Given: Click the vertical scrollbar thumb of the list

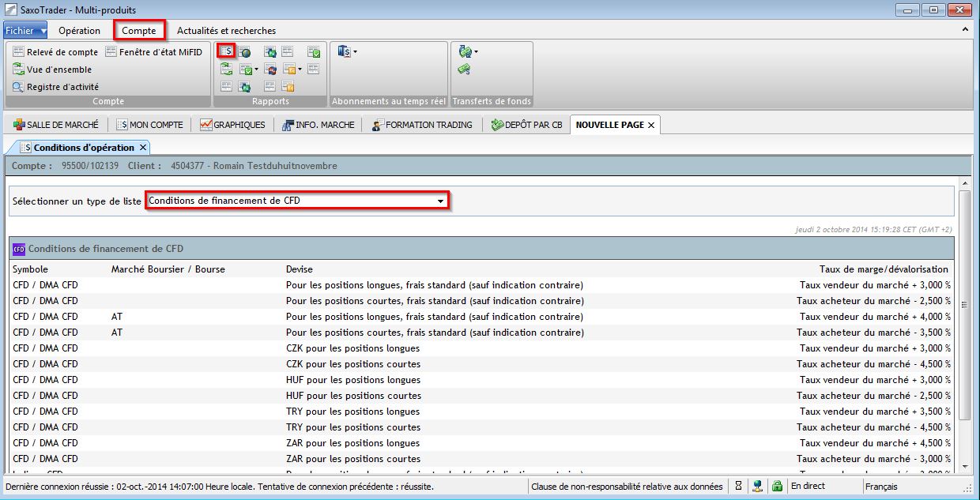Looking at the screenshot, I should click(x=964, y=305).
